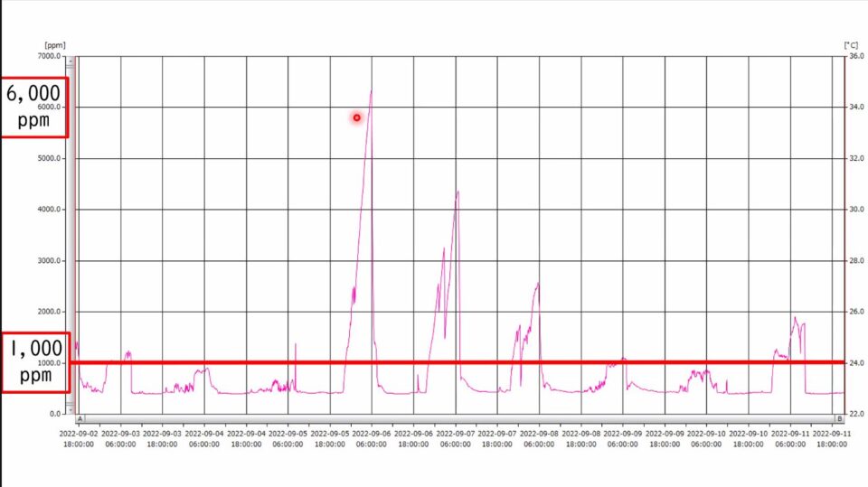The height and width of the screenshot is (487, 868).
Task: Click the 2022-09-02 18:00:00 time label
Action: pos(80,439)
